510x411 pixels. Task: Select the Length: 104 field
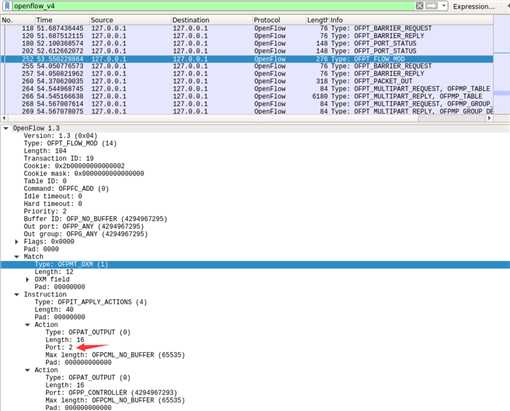(x=45, y=151)
